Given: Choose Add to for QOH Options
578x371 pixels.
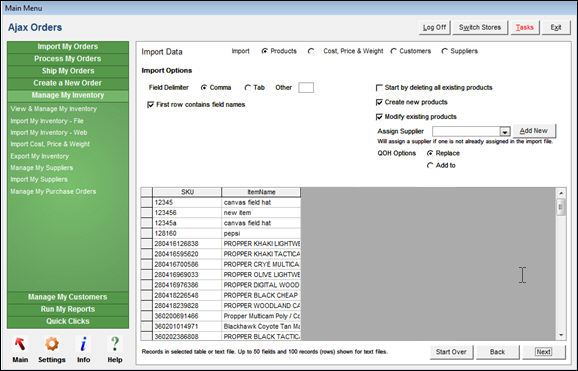Looking at the screenshot, I should point(430,166).
